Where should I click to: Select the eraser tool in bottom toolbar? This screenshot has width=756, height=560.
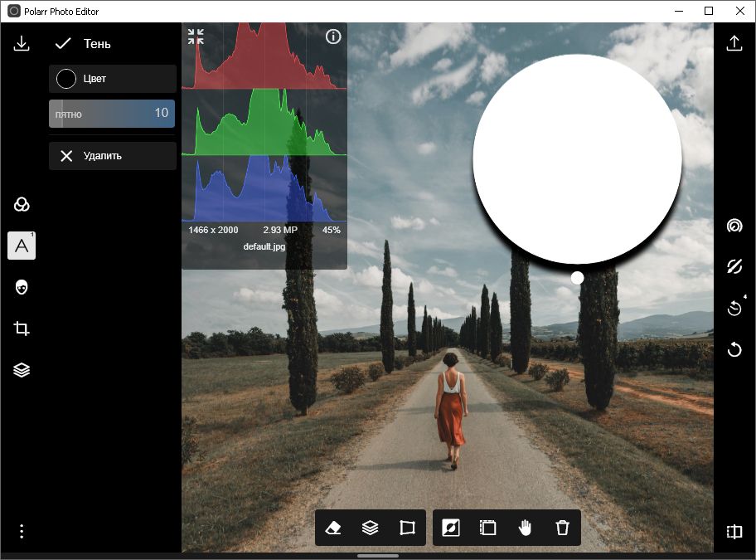tap(333, 528)
